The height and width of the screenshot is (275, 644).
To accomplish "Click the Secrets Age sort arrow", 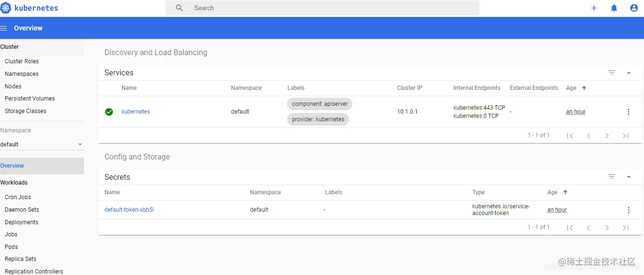I will click(565, 192).
